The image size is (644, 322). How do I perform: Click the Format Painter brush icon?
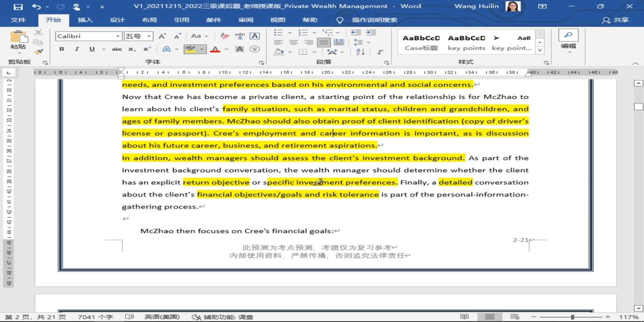pos(38,52)
